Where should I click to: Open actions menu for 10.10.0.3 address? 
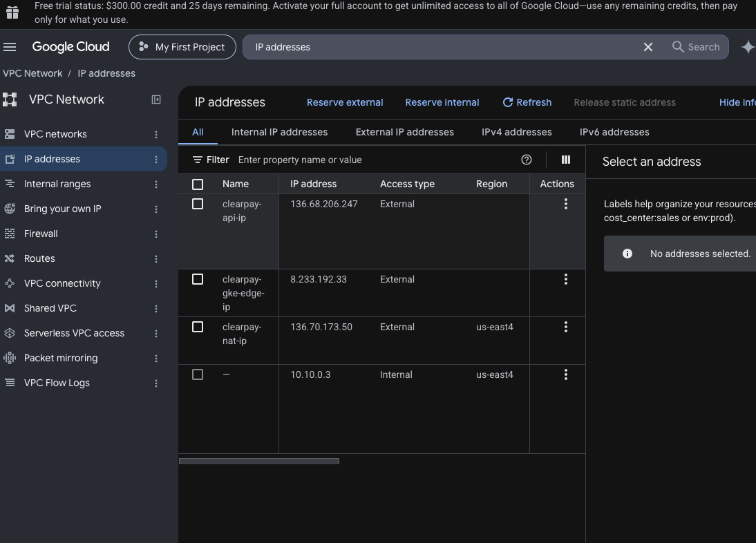(566, 374)
